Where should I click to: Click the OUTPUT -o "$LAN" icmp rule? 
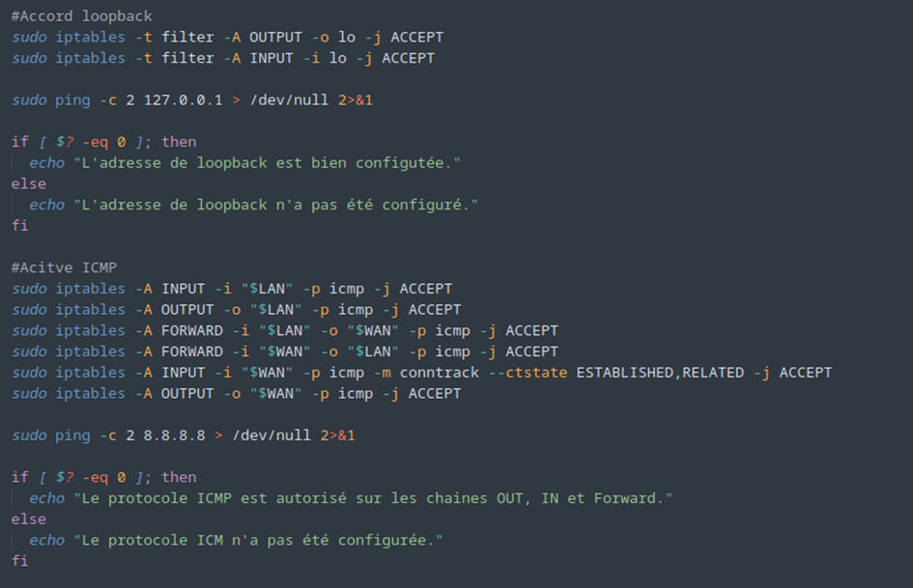[x=237, y=310]
